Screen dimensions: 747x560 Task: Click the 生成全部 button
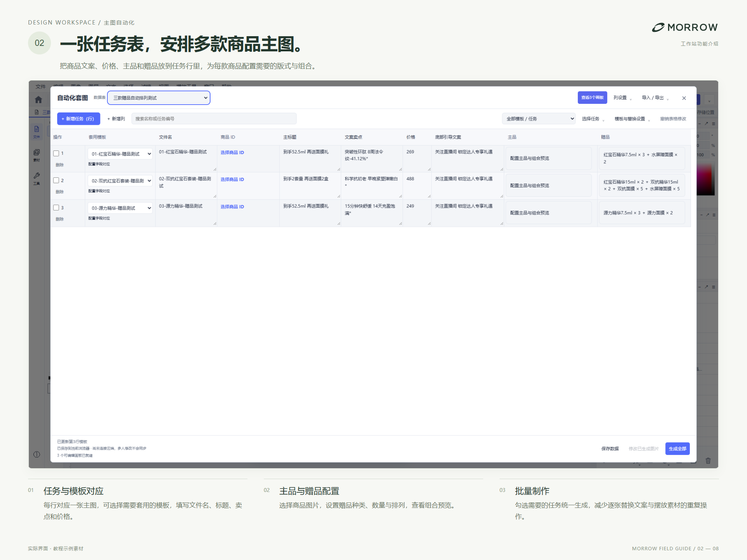[677, 449]
